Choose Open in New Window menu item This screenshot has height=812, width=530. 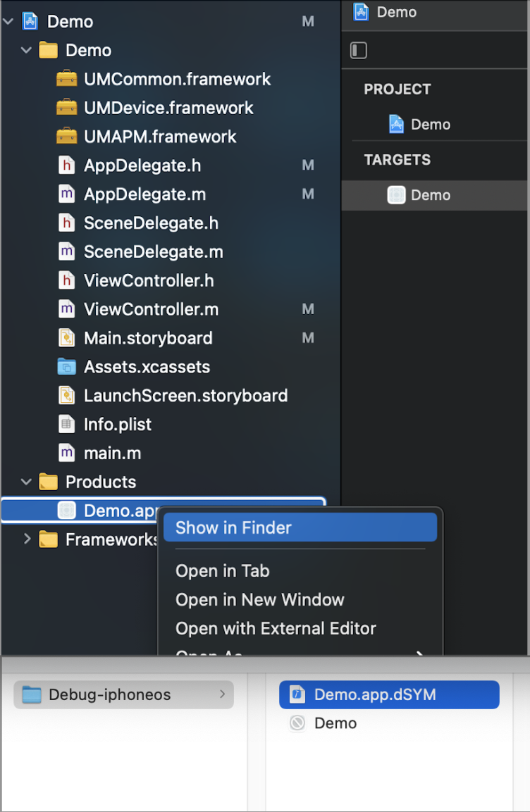point(259,600)
